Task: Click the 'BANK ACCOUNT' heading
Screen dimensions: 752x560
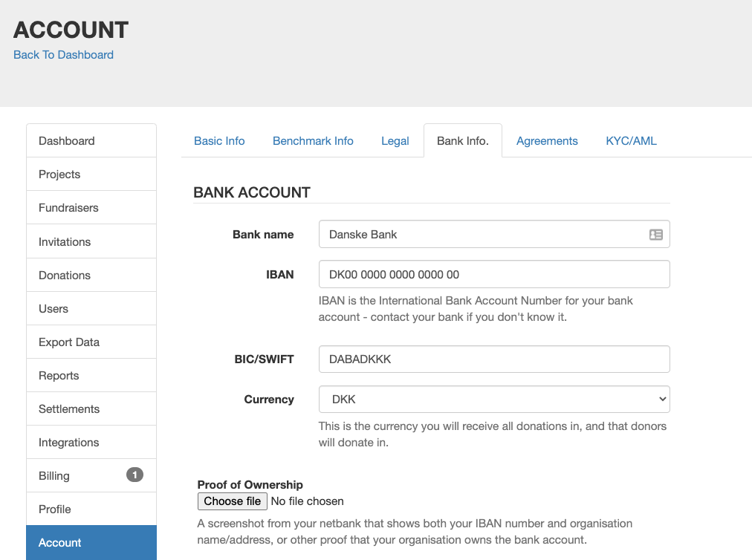Action: click(252, 192)
